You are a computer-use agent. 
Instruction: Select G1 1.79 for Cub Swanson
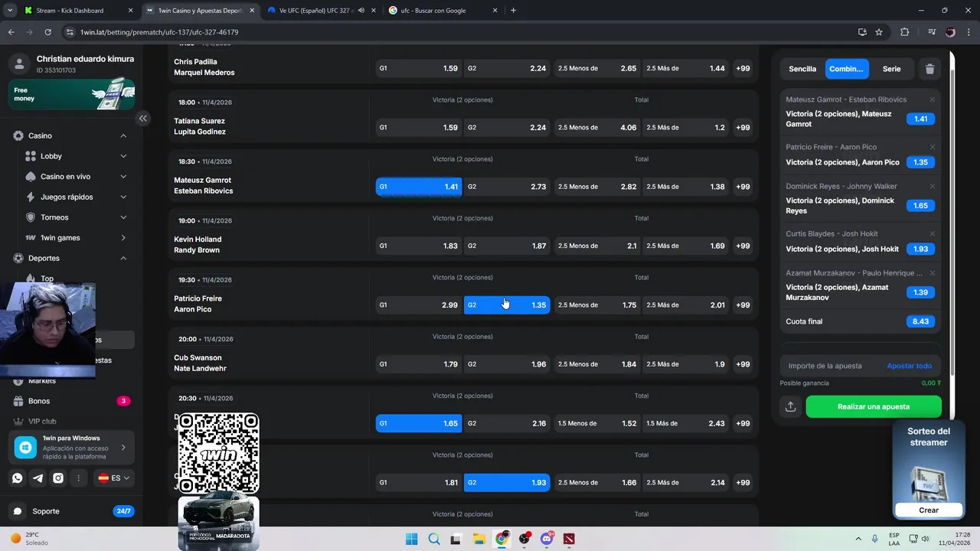pos(419,364)
